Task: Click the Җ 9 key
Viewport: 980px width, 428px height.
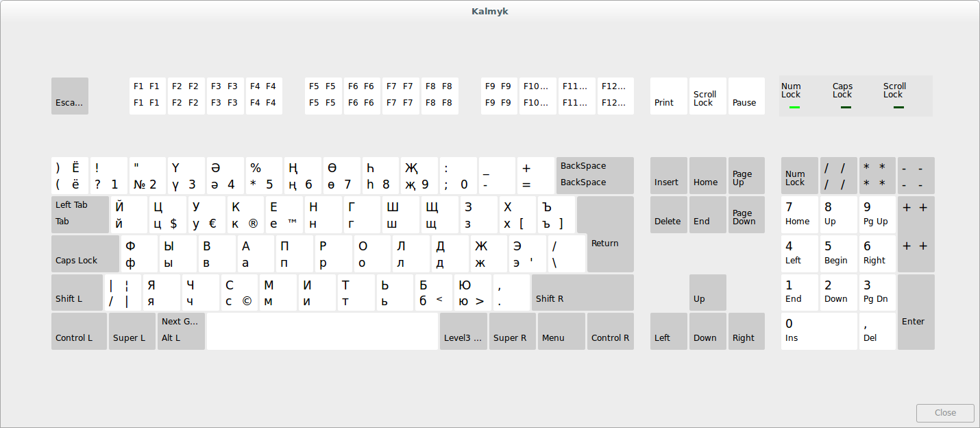Action: pos(419,176)
